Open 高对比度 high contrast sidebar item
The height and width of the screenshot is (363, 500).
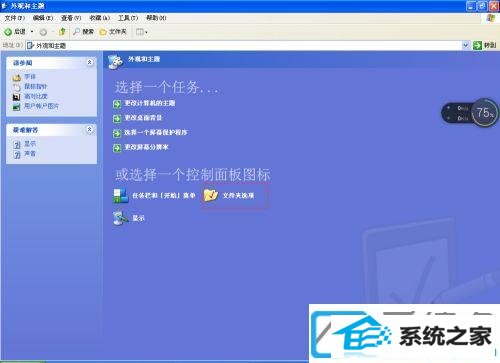[x=36, y=96]
